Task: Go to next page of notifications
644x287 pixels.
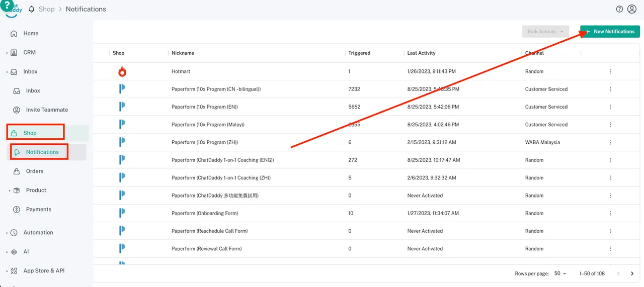Action: pyautogui.click(x=632, y=273)
